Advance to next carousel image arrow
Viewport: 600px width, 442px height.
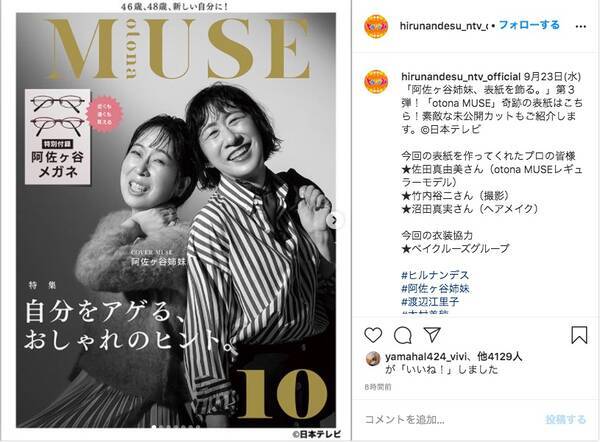pyautogui.click(x=334, y=220)
